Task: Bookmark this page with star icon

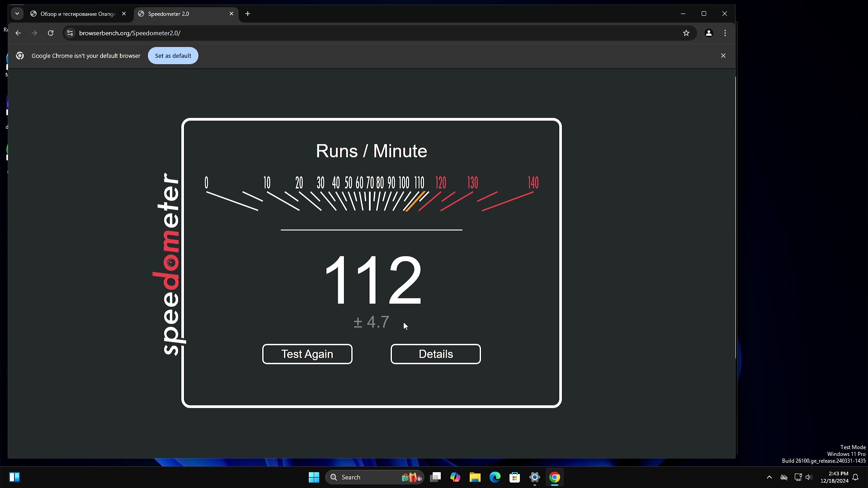Action: point(686,33)
